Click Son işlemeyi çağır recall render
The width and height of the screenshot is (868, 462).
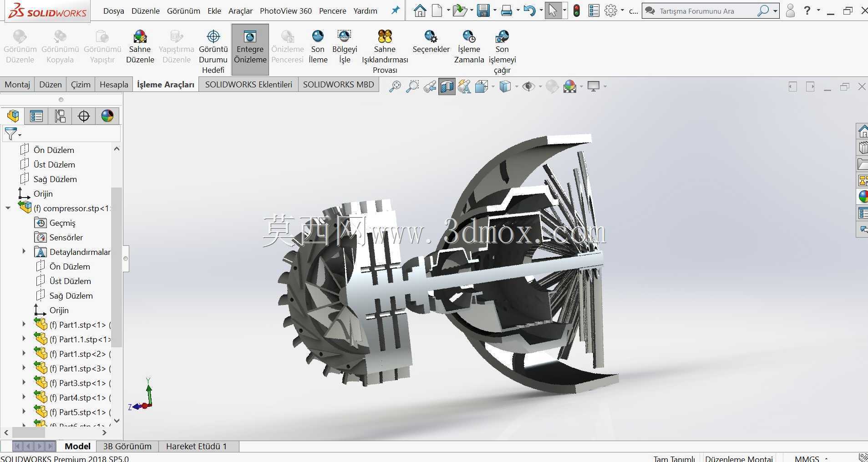tap(502, 51)
